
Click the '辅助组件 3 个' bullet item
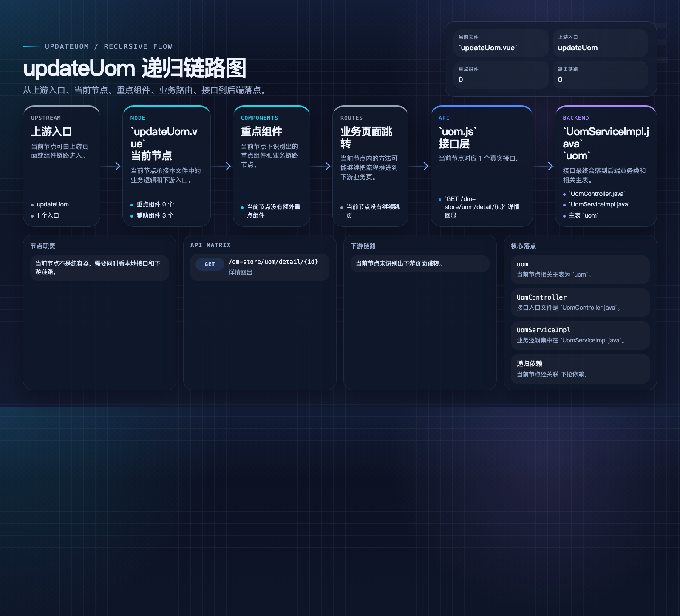pyautogui.click(x=152, y=216)
